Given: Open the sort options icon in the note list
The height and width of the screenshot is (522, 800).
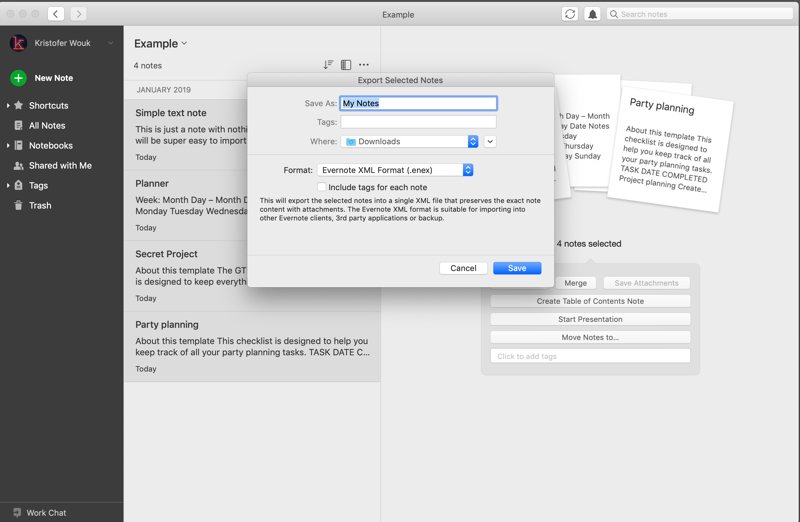Looking at the screenshot, I should click(328, 65).
